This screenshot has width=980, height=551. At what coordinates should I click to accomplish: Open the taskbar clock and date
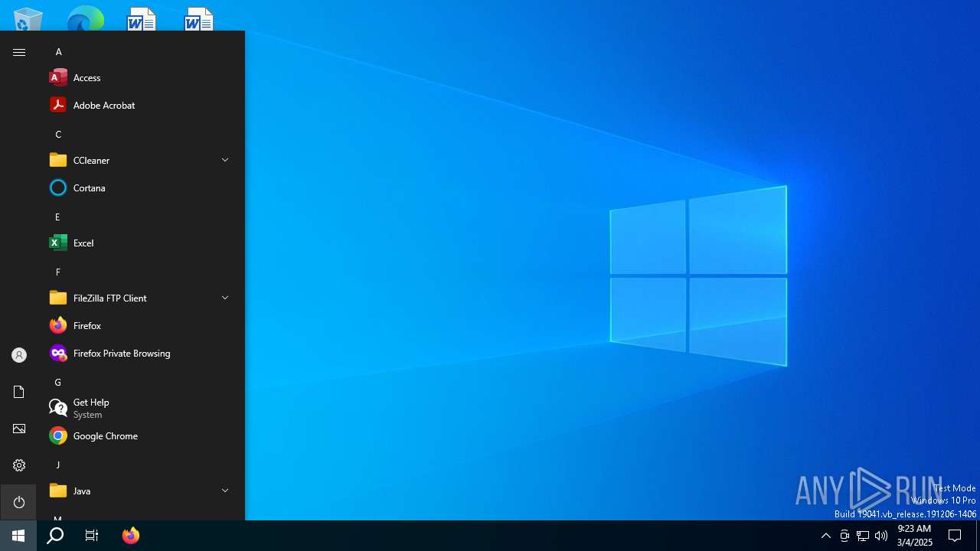click(x=914, y=536)
